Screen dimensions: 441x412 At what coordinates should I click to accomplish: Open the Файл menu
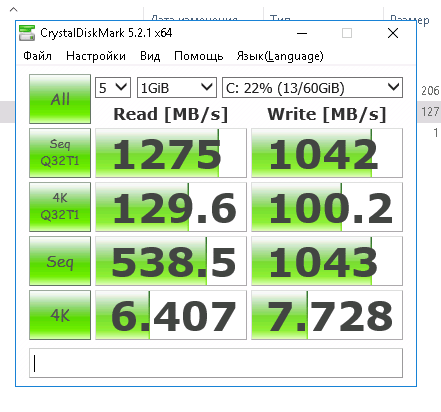point(37,56)
